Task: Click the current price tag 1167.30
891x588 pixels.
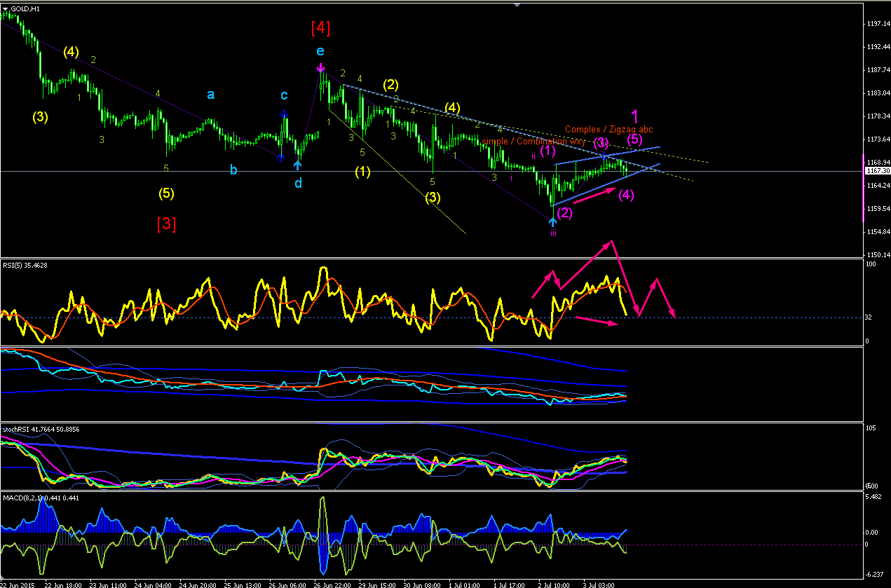Action: (x=878, y=171)
